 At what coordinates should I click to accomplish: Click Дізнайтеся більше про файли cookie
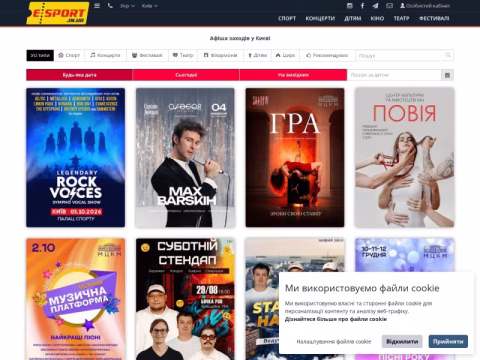click(336, 319)
